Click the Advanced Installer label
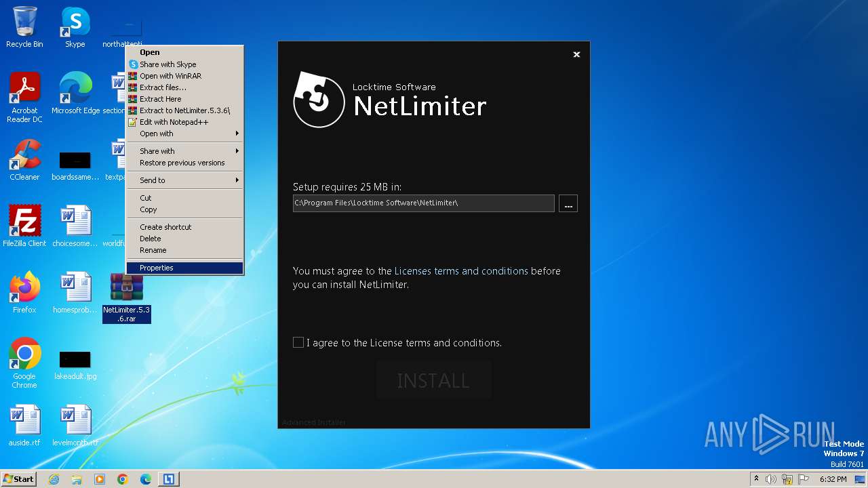Screen dimensions: 868x488 314,422
